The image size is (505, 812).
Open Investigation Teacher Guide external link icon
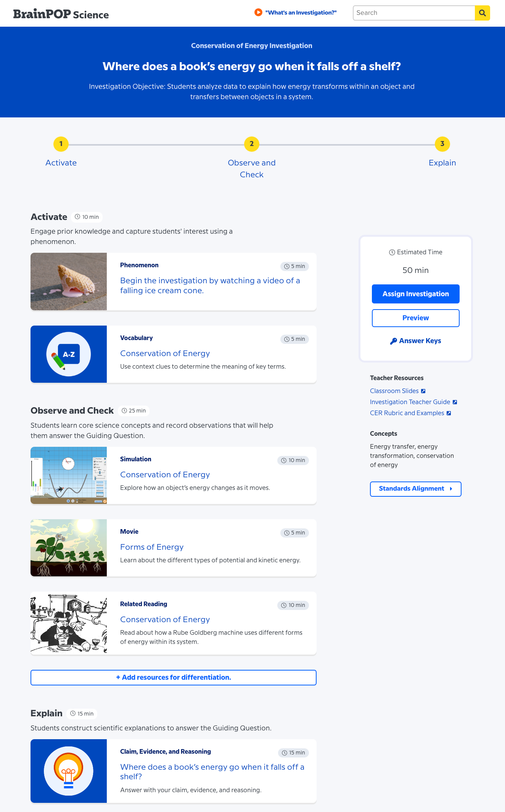(x=455, y=402)
